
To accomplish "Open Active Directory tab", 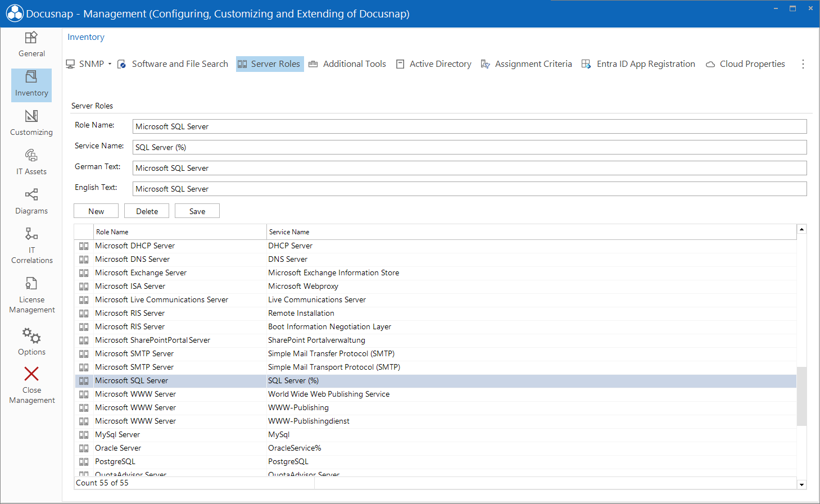I will tap(434, 64).
